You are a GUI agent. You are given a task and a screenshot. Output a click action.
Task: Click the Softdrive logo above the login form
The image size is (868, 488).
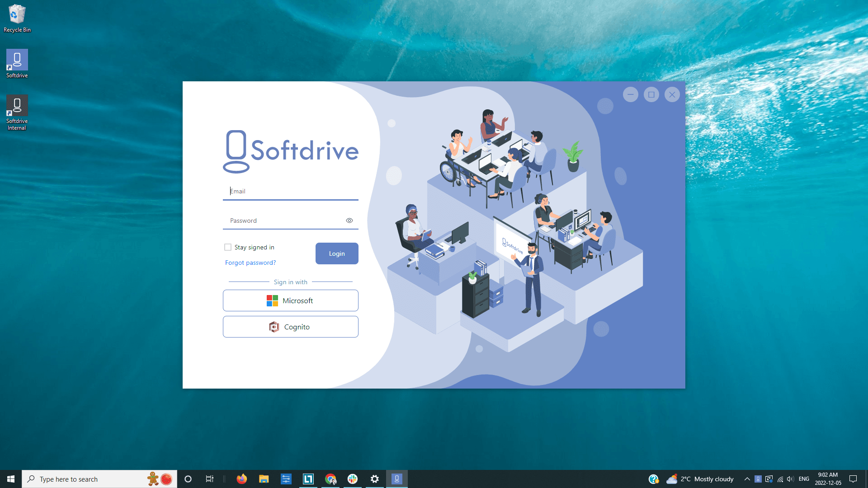click(x=290, y=151)
